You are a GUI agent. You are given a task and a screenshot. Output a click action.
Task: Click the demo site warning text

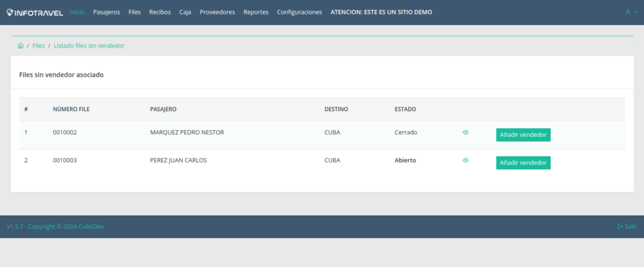[381, 13]
